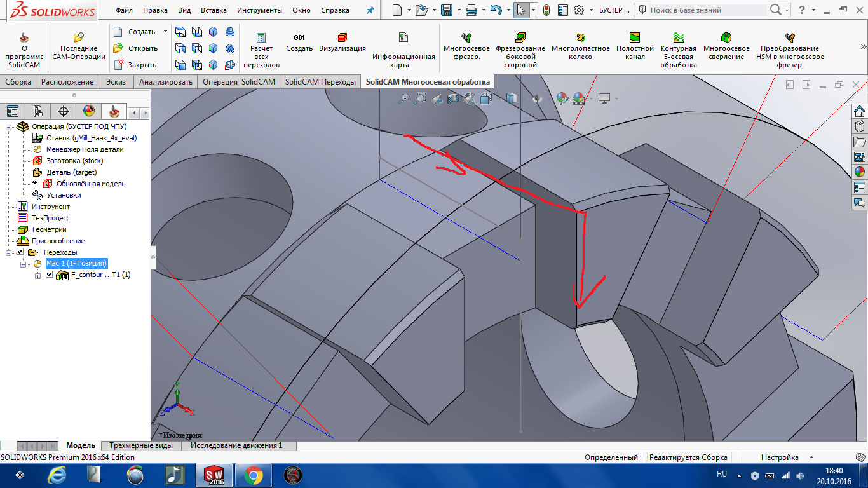Screen dimensions: 868x488
Task: Switch to Трехмерные виды bottom tab
Action: [x=140, y=445]
